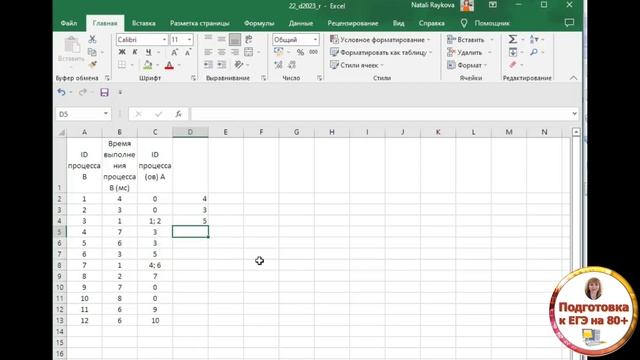Align cell content to top
The height and width of the screenshot is (360, 640).
click(x=208, y=39)
